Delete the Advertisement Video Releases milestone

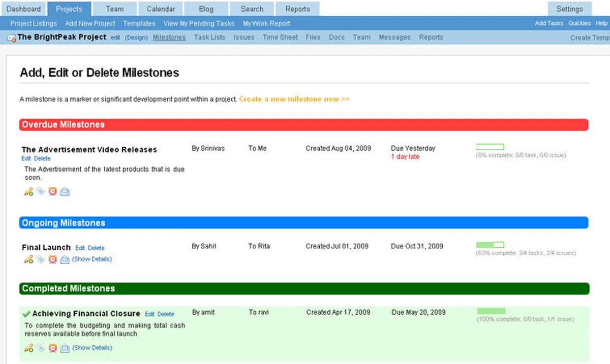pos(42,158)
